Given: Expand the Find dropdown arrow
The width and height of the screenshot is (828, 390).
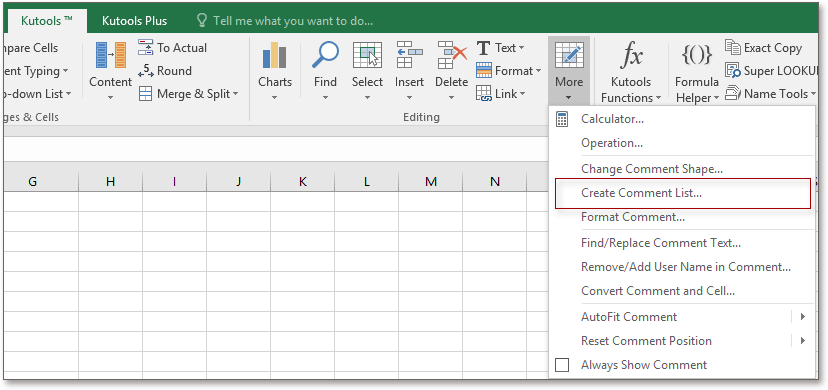Looking at the screenshot, I should (x=325, y=98).
